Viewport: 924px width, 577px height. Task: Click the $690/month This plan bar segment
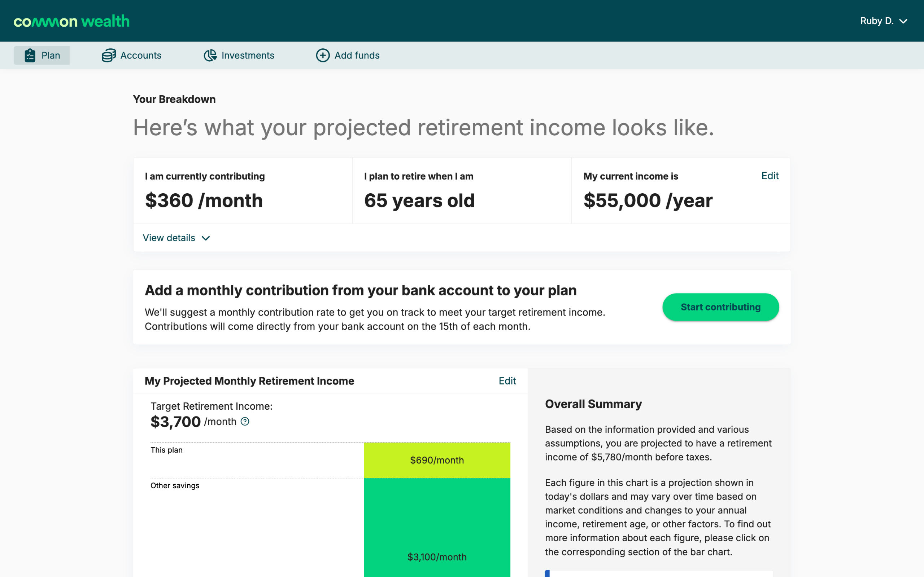pyautogui.click(x=437, y=460)
